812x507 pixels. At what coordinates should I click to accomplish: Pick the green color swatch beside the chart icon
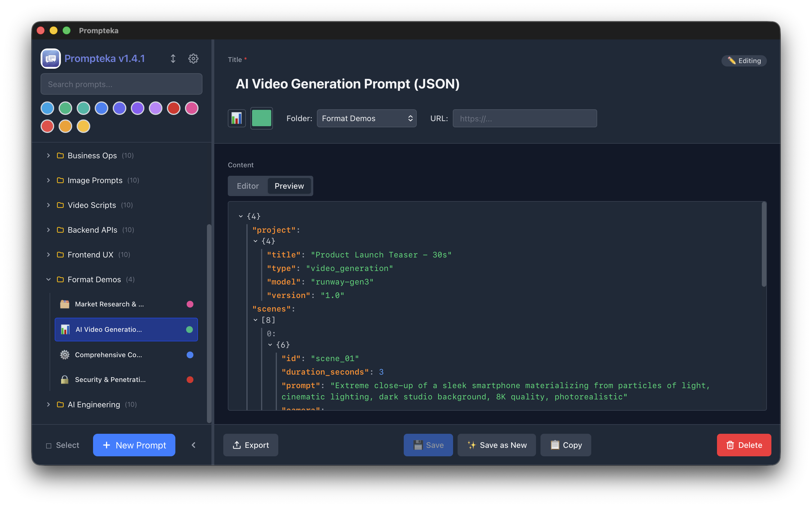261,118
